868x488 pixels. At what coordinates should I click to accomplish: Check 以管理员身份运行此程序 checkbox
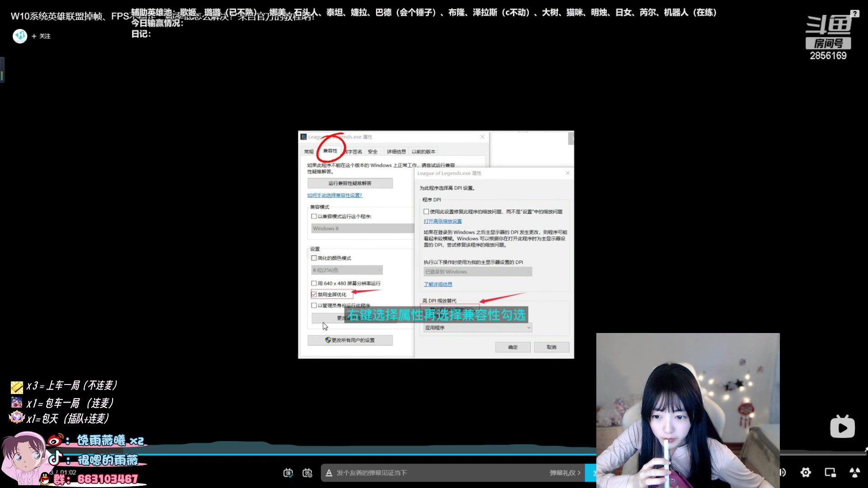[314, 305]
